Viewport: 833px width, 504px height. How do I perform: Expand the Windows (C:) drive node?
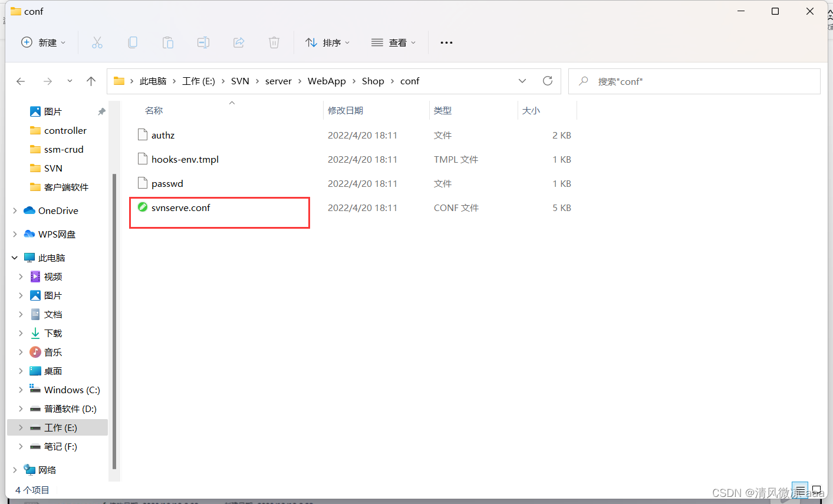tap(21, 390)
